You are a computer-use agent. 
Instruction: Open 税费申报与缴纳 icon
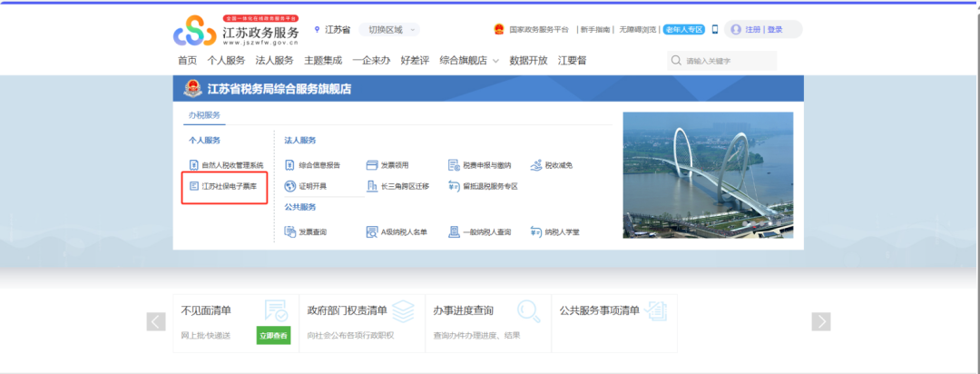point(454,165)
